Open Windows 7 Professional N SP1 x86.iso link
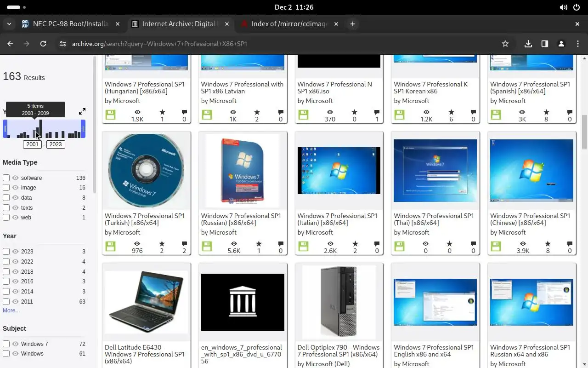 point(334,87)
